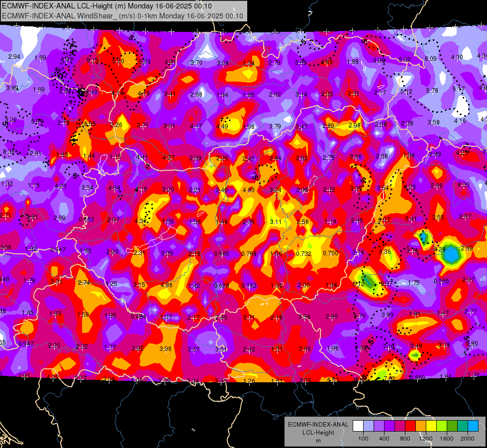Screen dimensions: 487x448
Task: Click the wind shear value 0.947
Action: pos(26,344)
